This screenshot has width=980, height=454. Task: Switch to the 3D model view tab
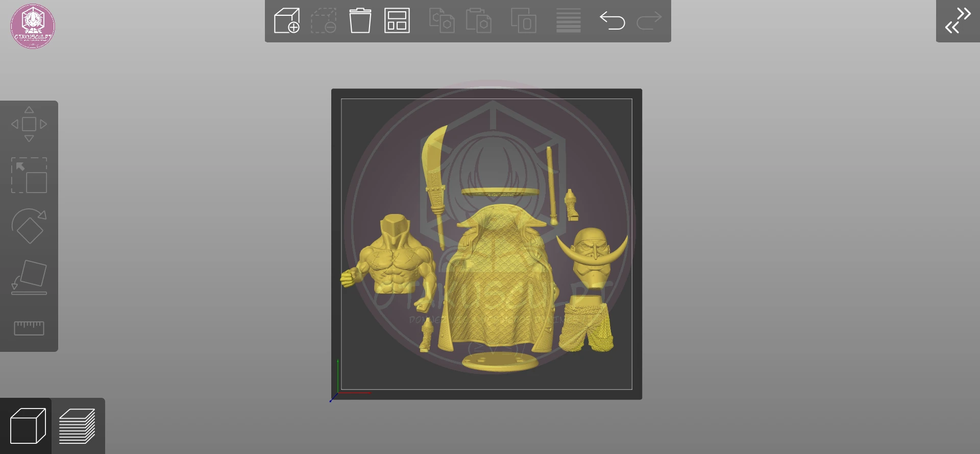(x=28, y=426)
